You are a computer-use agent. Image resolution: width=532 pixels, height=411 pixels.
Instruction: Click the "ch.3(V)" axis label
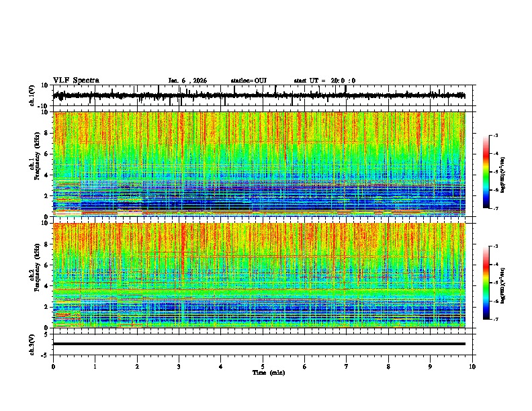[32, 345]
